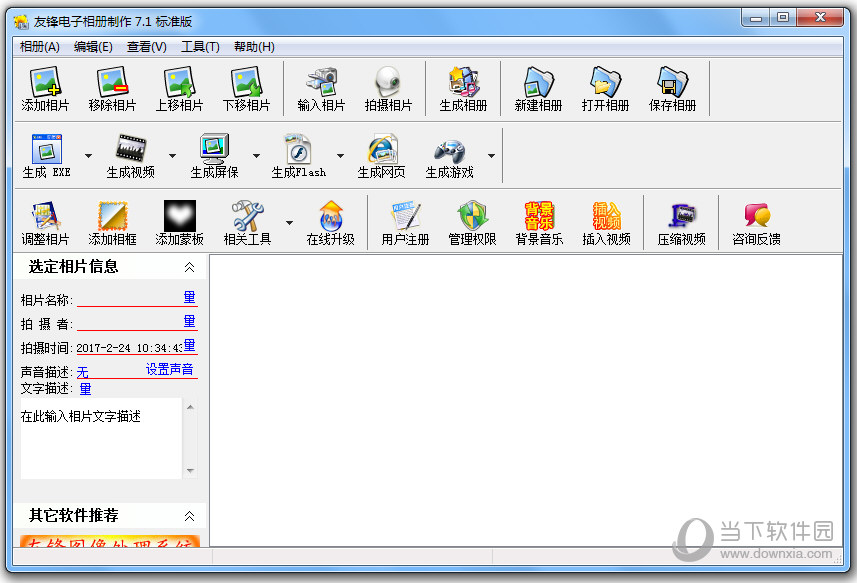The image size is (857, 583).
Task: Click description box scroll up arrow
Action: [190, 407]
